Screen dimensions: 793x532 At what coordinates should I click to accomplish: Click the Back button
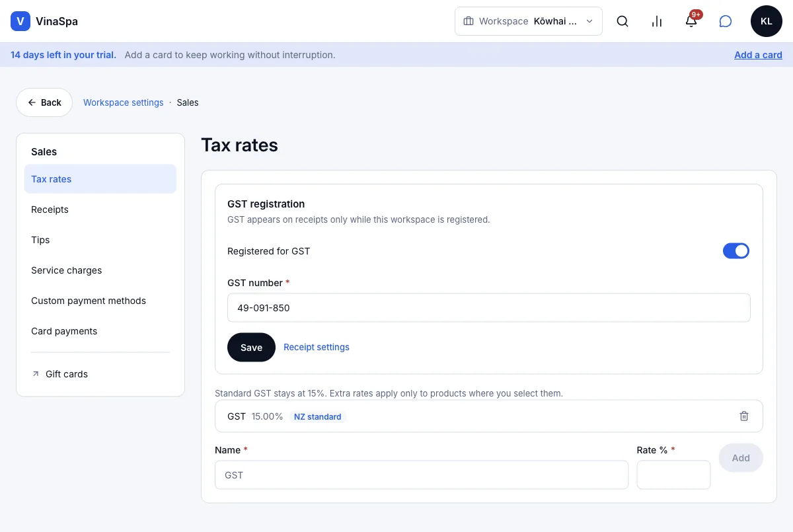pos(44,102)
